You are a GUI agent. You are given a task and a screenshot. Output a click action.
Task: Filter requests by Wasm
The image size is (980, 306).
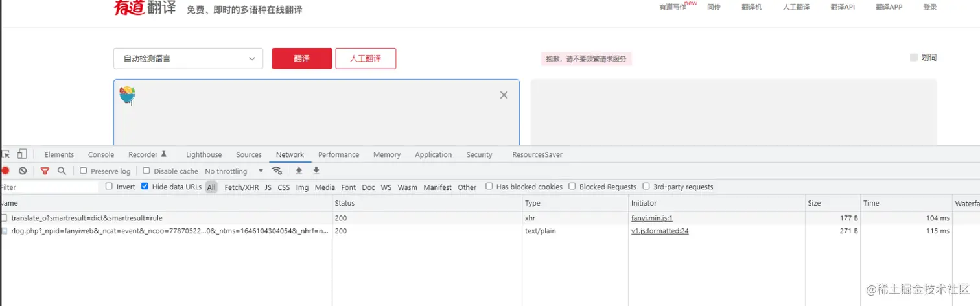point(408,187)
